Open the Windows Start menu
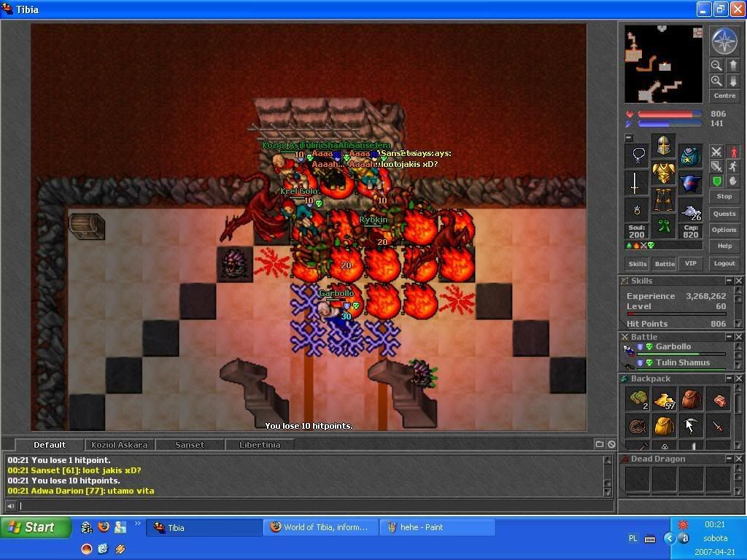The width and height of the screenshot is (747, 560). pos(35,527)
